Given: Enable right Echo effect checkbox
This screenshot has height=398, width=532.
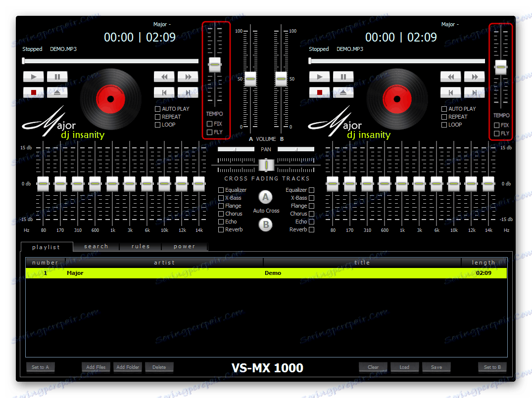Looking at the screenshot, I should (311, 221).
